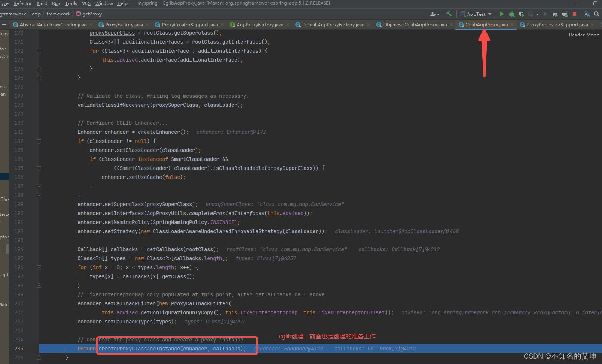Open the AopTest run configuration dropdown
The image size is (602, 364).
tap(476, 14)
